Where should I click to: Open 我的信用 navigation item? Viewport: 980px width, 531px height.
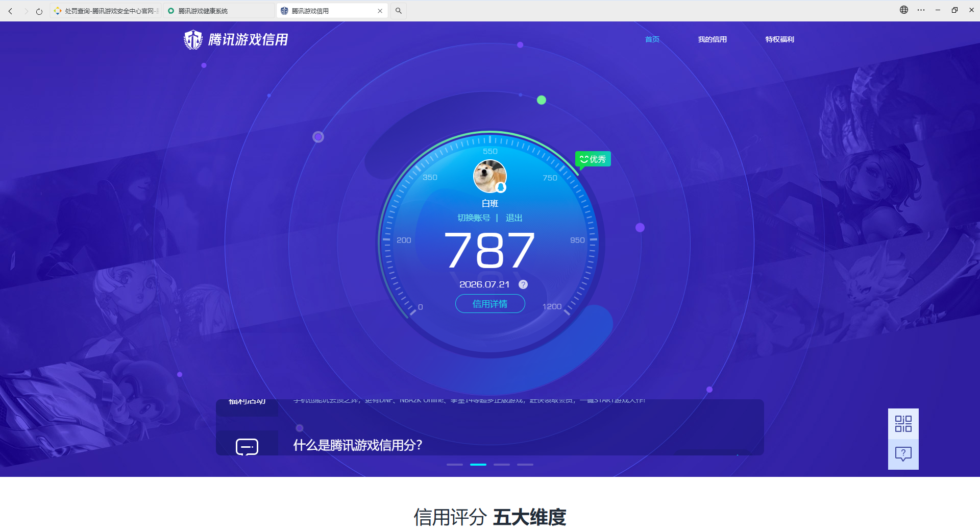(713, 39)
